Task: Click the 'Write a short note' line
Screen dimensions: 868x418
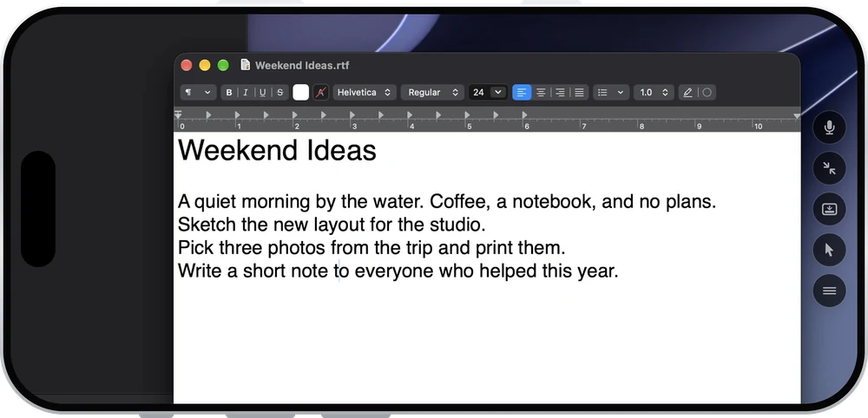Action: (398, 271)
